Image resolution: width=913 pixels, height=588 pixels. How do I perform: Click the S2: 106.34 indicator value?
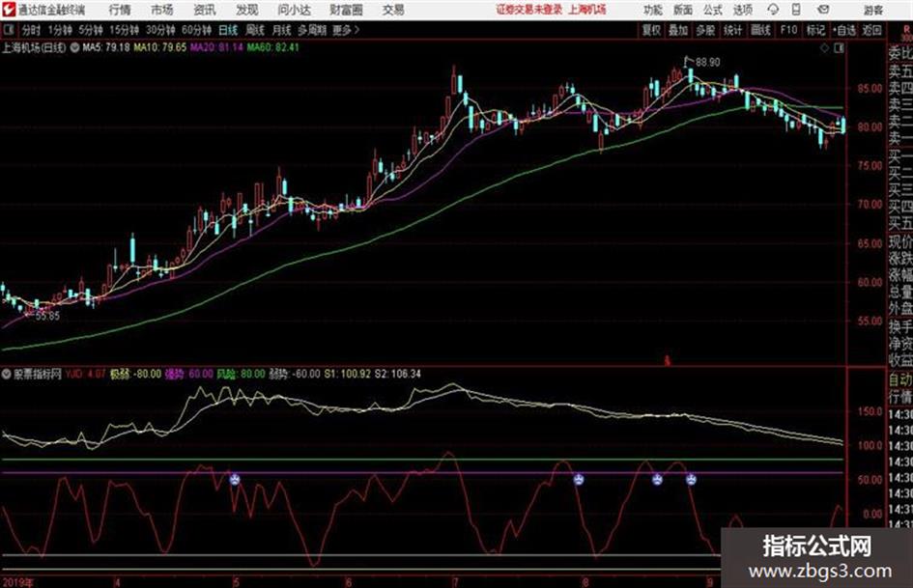397,374
